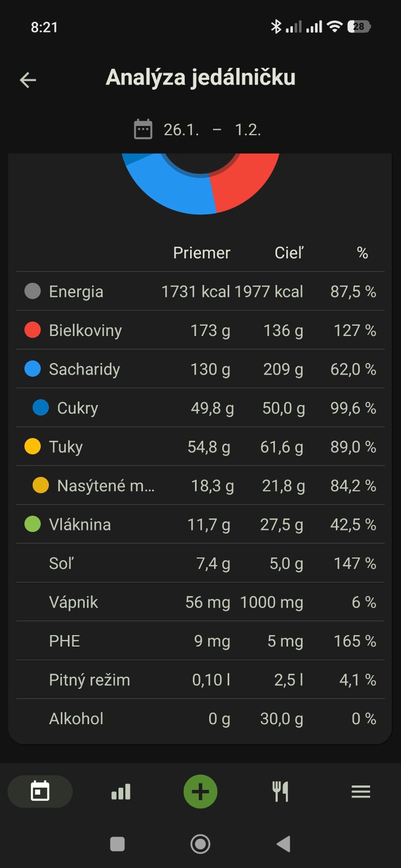Open the calendar date picker icon

tap(143, 130)
